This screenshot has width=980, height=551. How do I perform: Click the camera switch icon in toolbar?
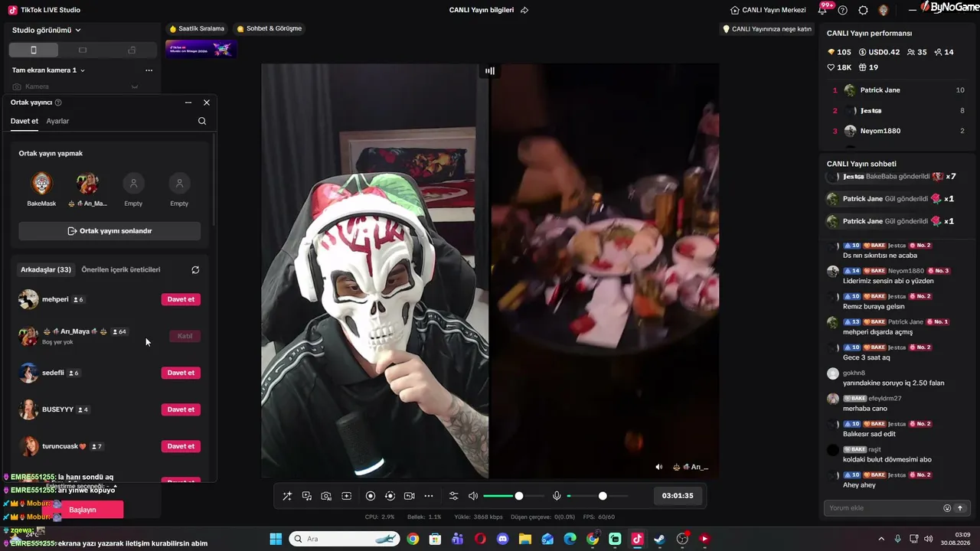tap(409, 496)
